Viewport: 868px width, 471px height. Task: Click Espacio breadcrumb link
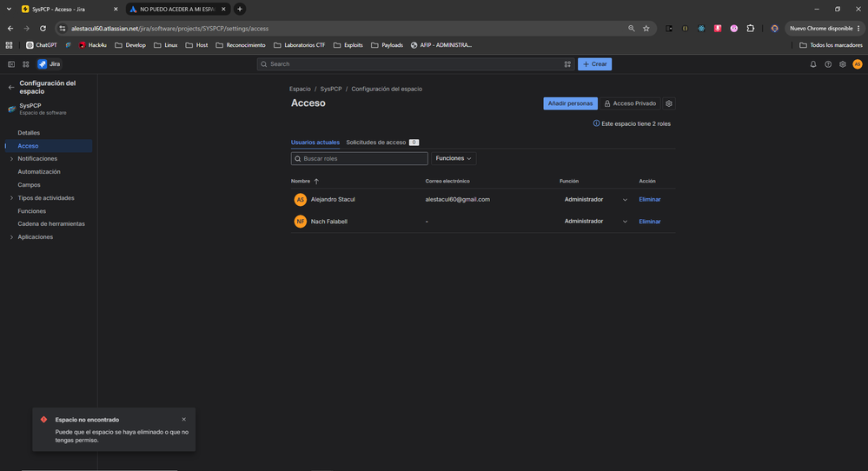coord(300,89)
